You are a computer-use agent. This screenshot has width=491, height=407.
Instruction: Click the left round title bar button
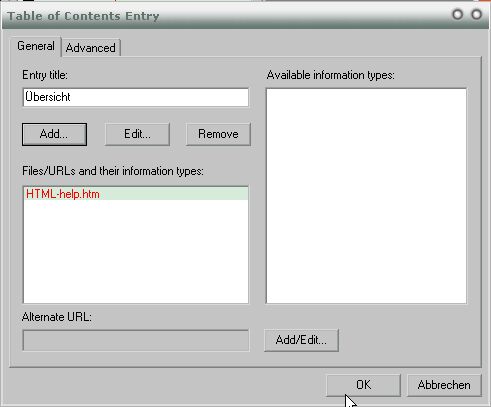click(458, 15)
